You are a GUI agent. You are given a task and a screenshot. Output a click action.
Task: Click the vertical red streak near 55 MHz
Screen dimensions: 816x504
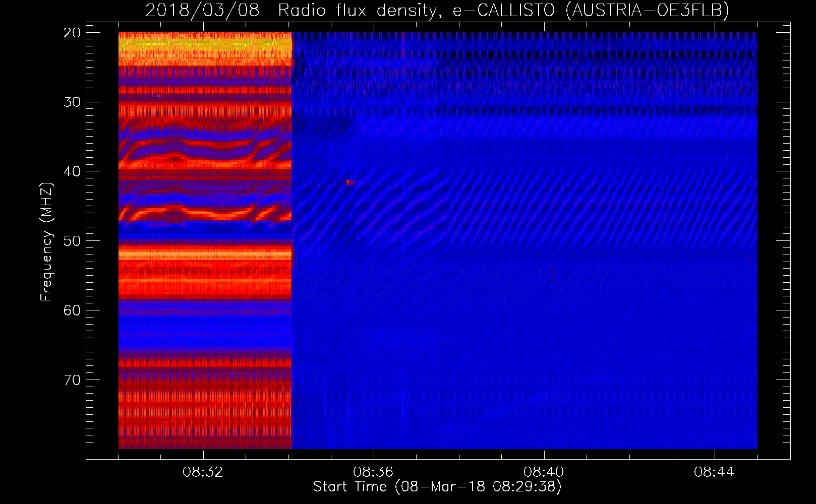pos(552,275)
